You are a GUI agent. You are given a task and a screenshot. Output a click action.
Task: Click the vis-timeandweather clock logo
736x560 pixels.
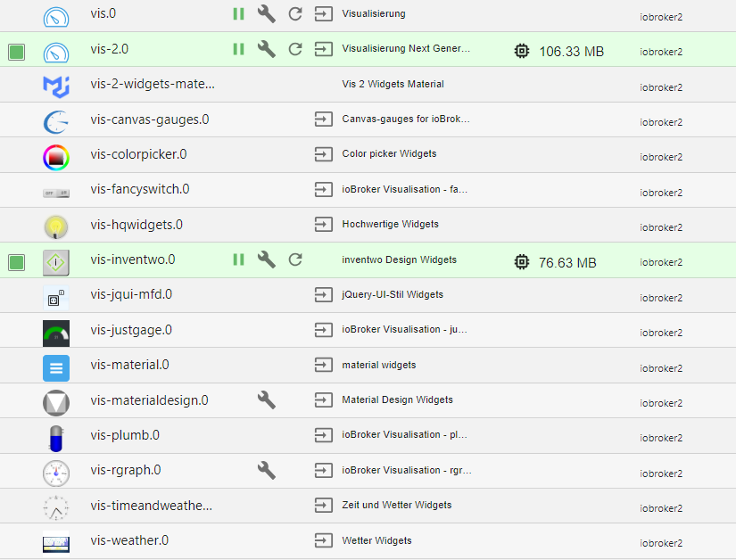pyautogui.click(x=56, y=508)
